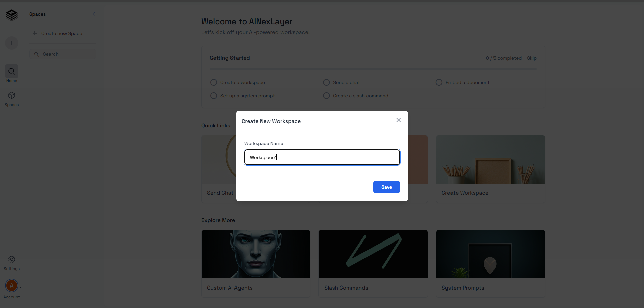This screenshot has height=308, width=644.
Task: Open the Slash Commands card
Action: 373,263
